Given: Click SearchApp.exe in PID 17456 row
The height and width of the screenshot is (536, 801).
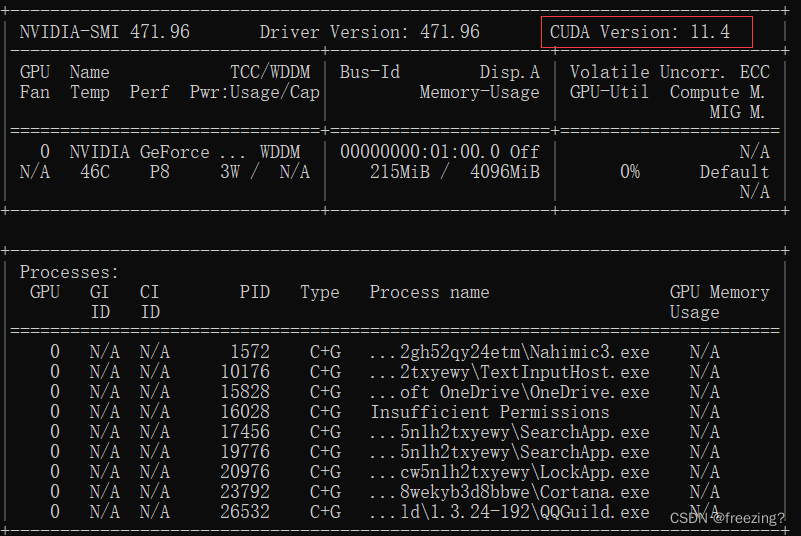Looking at the screenshot, I should [585, 432].
